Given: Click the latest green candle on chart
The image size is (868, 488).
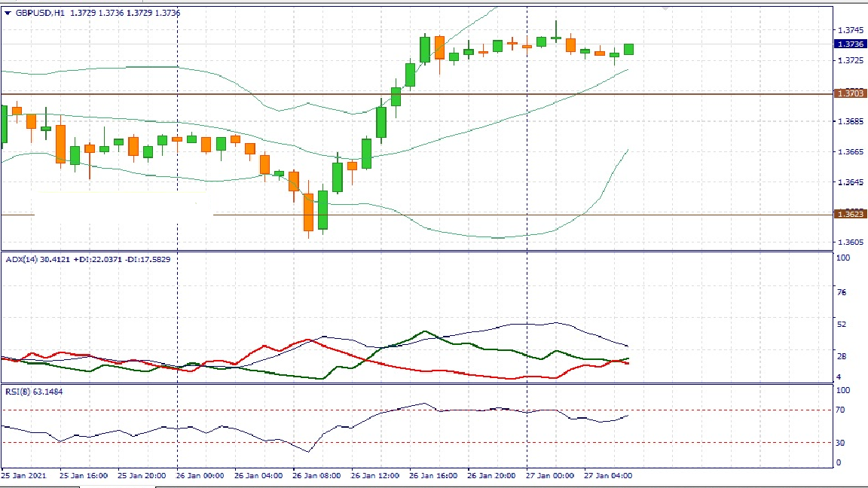Looking at the screenshot, I should [628, 49].
